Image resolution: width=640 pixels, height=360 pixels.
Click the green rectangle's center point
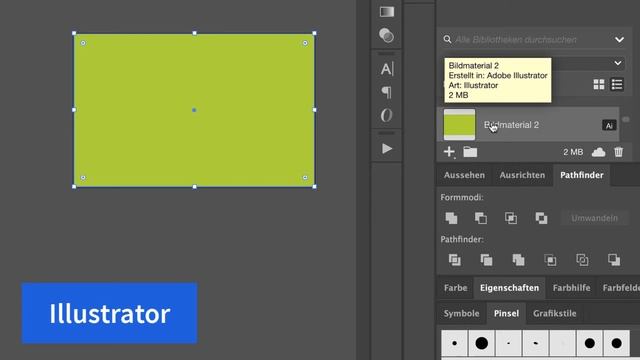point(194,110)
